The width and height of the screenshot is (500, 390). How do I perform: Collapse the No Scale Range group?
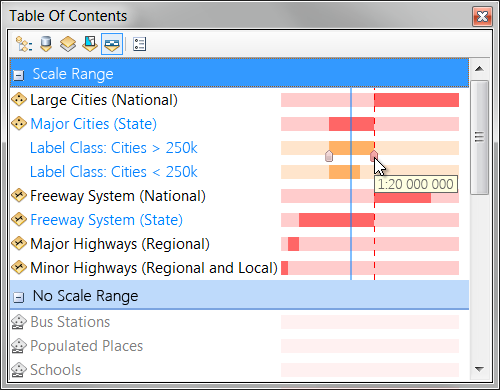19,297
